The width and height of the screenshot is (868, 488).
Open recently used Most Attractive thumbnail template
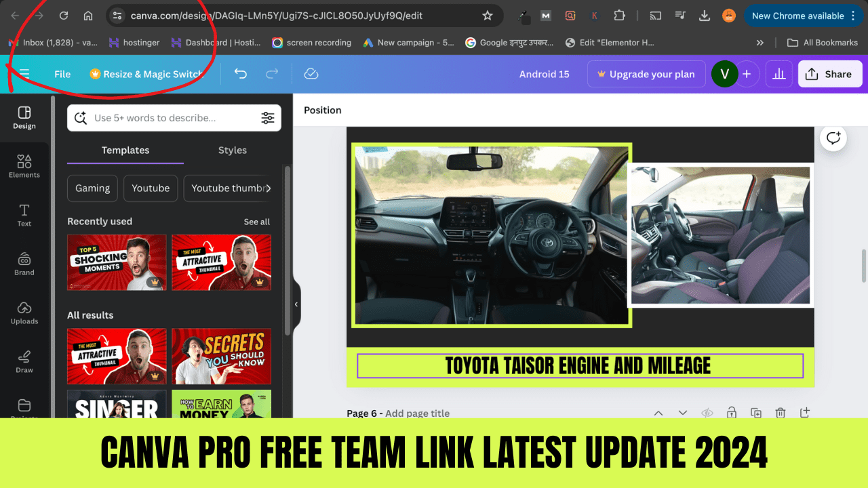[x=221, y=262]
